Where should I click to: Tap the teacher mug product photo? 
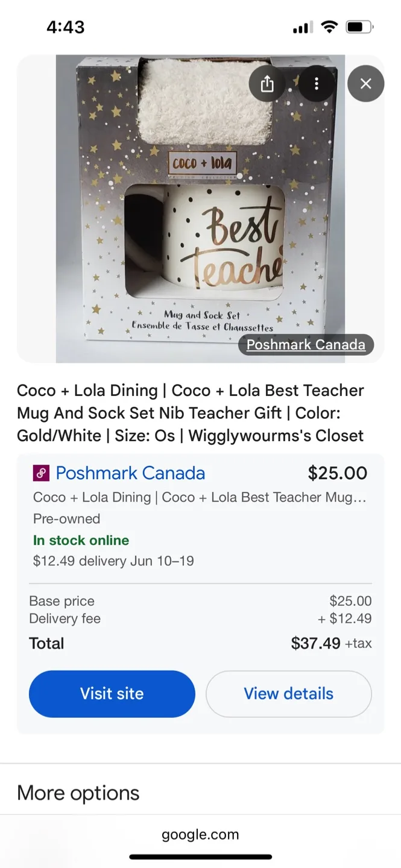click(200, 209)
